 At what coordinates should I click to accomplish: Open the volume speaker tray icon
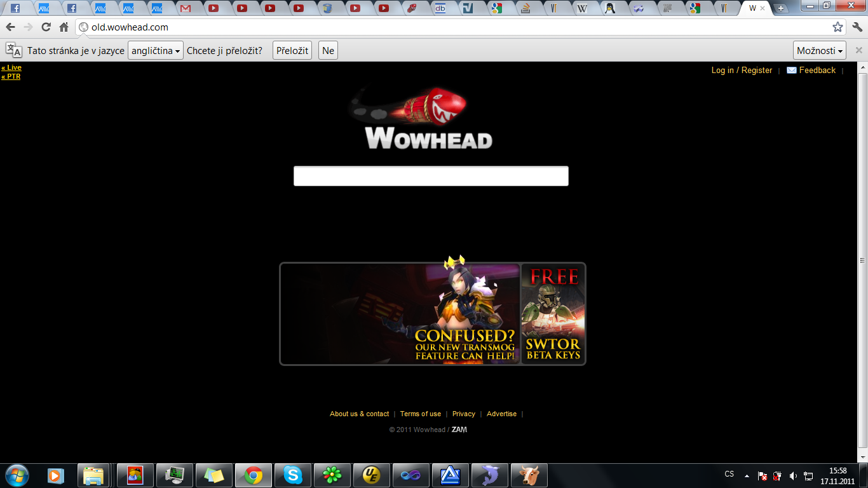[x=793, y=475]
